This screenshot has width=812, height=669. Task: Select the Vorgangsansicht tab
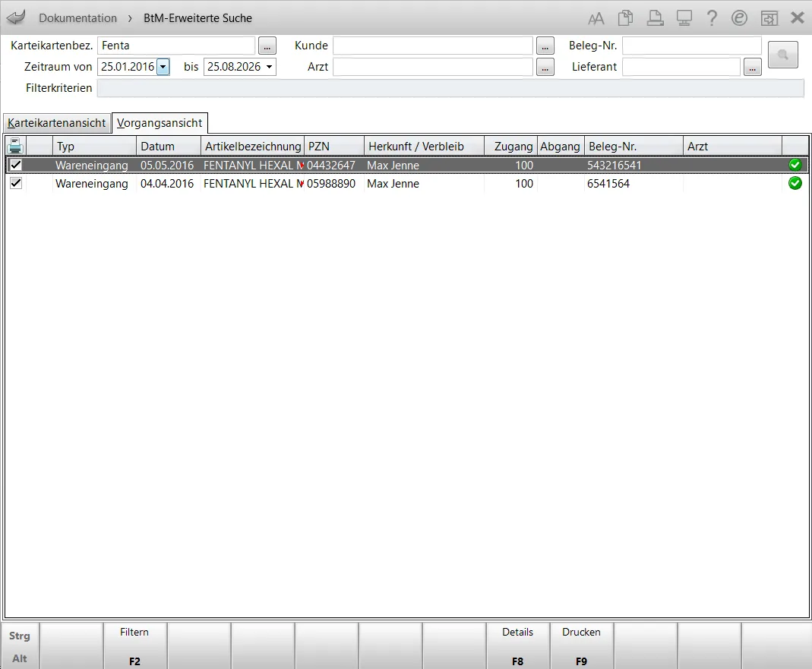click(160, 123)
